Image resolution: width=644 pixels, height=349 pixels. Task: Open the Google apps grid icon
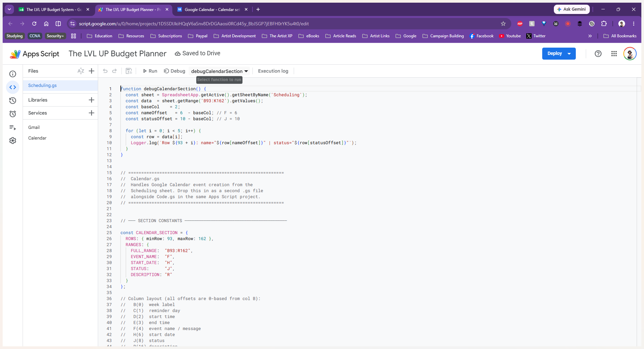pyautogui.click(x=614, y=54)
